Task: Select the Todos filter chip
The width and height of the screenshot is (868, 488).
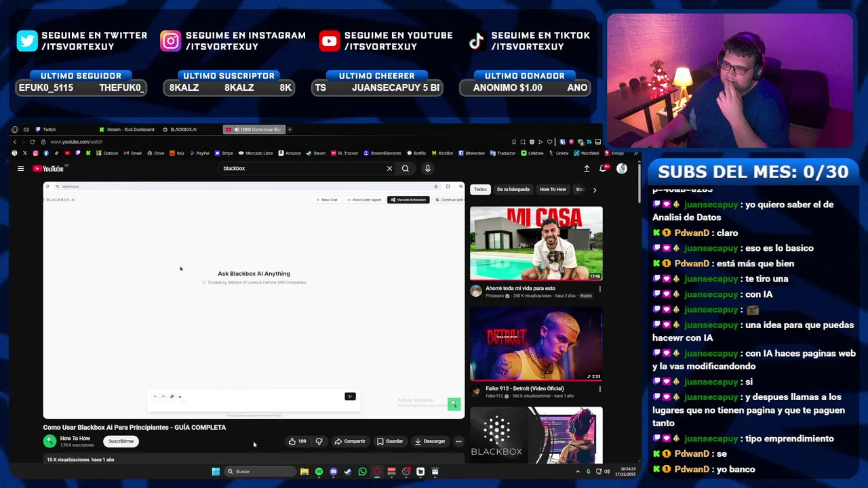Action: pyautogui.click(x=480, y=190)
